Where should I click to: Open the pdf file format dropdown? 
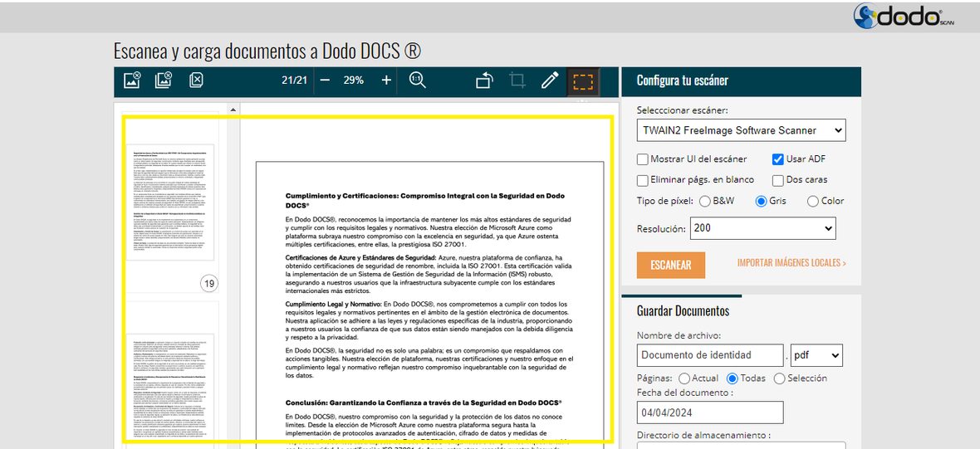click(x=816, y=354)
